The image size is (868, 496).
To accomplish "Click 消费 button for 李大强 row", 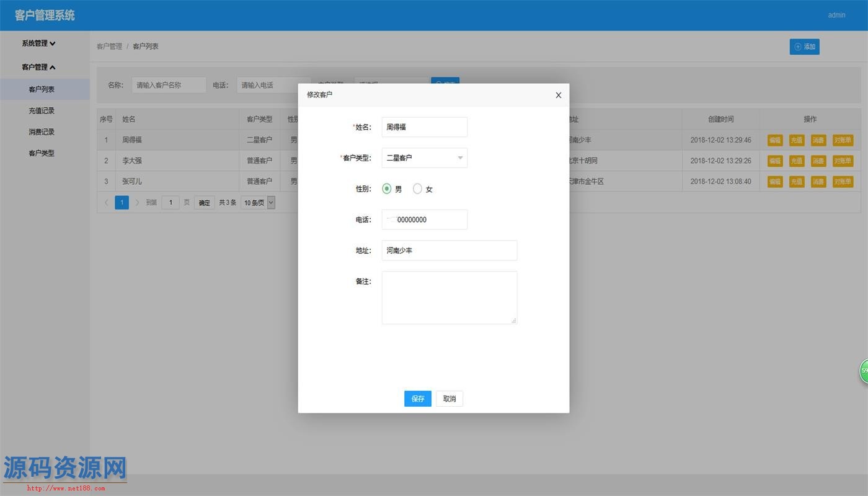I will point(818,161).
